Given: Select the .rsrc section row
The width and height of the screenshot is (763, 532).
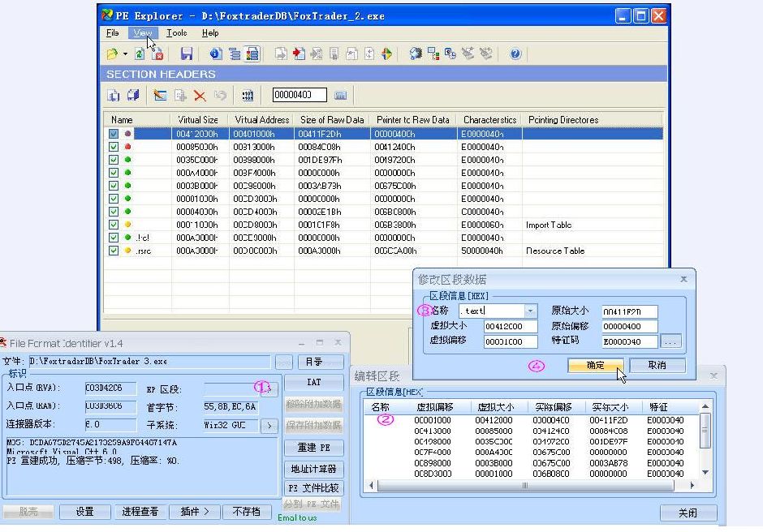Looking at the screenshot, I should tap(383, 251).
